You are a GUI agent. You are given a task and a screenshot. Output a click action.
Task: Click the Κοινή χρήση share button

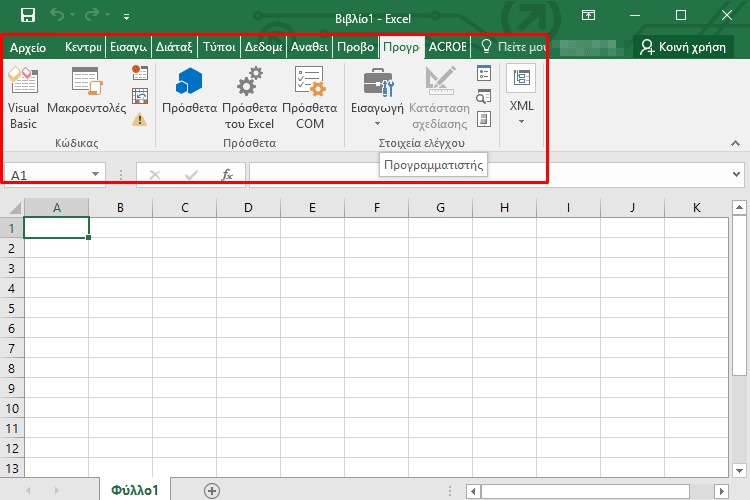click(683, 47)
